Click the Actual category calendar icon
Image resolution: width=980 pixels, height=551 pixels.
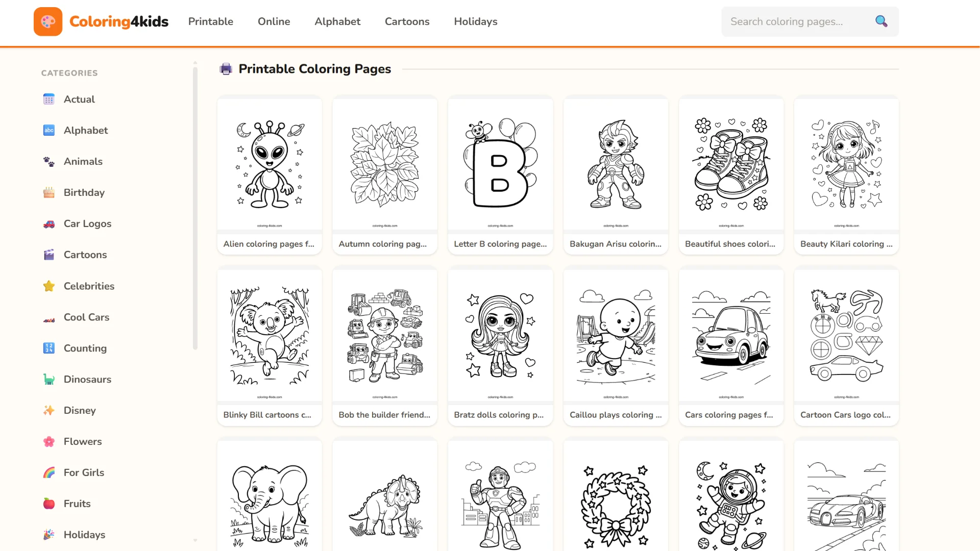49,99
